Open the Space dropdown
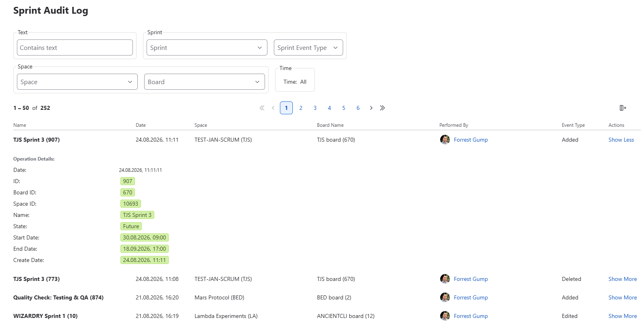 coord(77,82)
